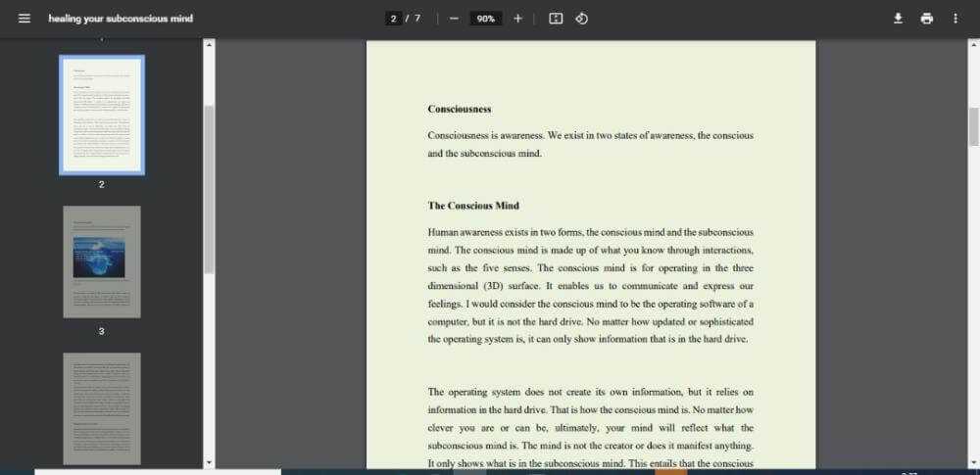The image size is (980, 475).
Task: Select the 90% zoom level field
Action: tap(485, 19)
